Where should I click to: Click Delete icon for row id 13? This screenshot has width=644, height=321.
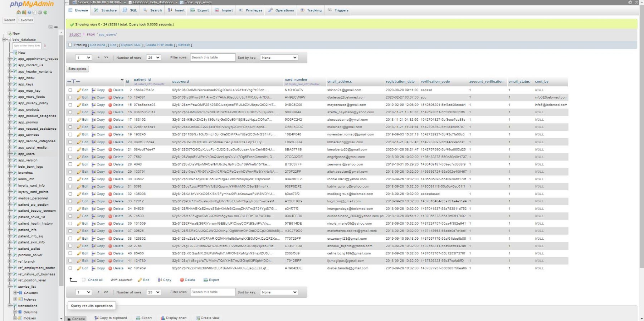pos(110,97)
